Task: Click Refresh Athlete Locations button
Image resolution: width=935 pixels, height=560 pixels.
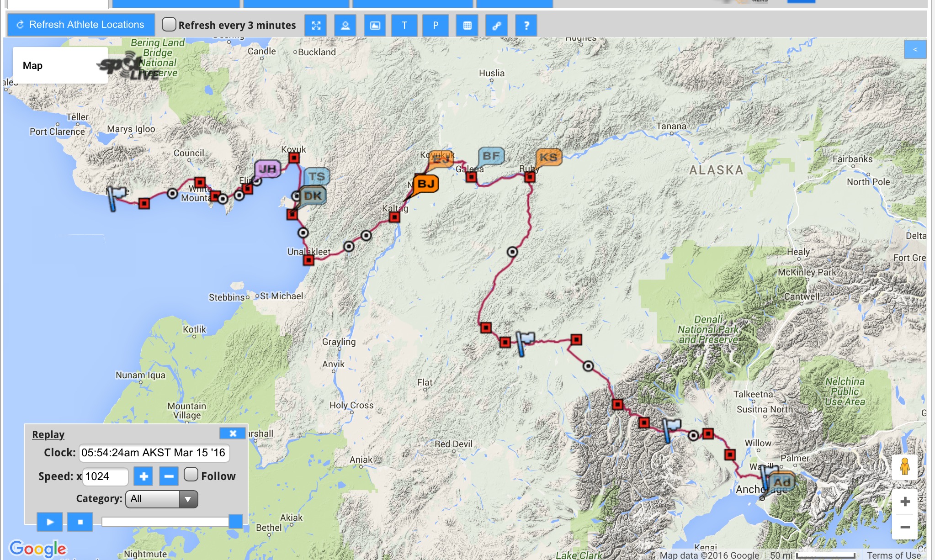Action: tap(81, 25)
